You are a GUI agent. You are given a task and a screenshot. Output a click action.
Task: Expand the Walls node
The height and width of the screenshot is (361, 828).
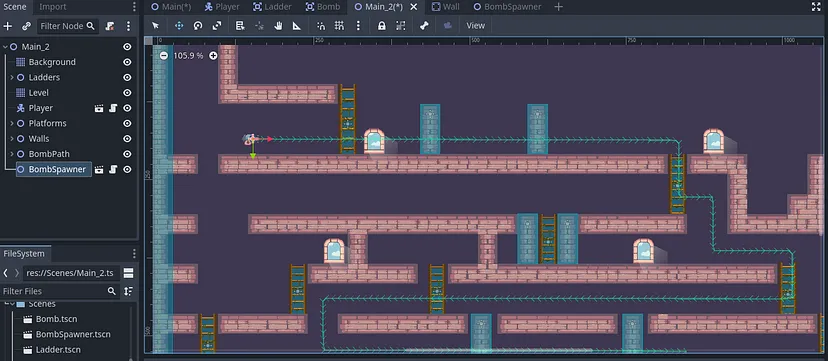click(x=12, y=138)
